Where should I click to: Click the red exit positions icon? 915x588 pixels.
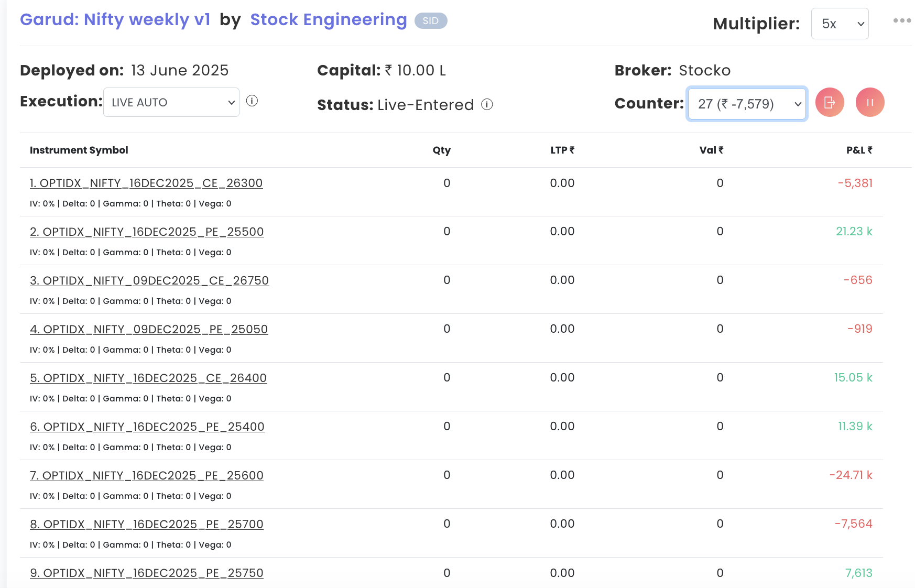(x=830, y=102)
